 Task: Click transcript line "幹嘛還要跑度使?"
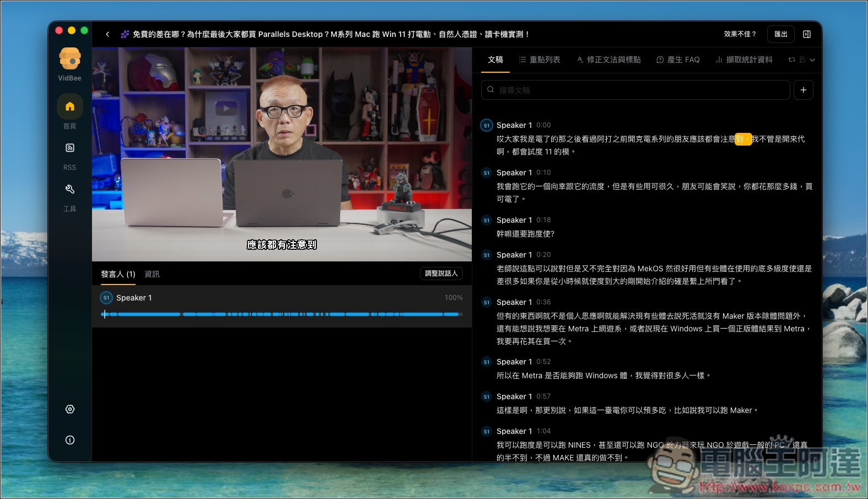pyautogui.click(x=525, y=234)
